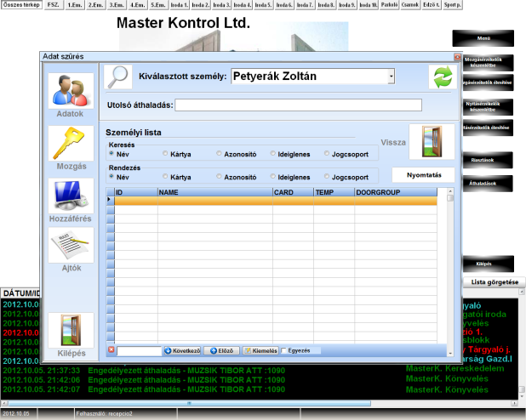Select Azonosító radio under Rendezés
The image size is (526, 420).
click(x=219, y=176)
